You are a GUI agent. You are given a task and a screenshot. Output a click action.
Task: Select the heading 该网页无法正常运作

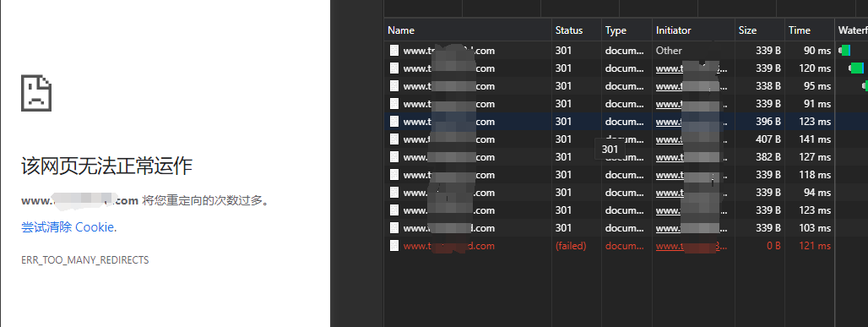[106, 166]
